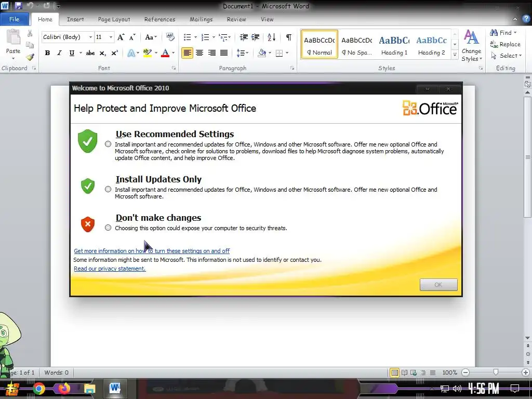This screenshot has height=399, width=532.
Task: Select the Format Painter brush
Action: [30, 57]
